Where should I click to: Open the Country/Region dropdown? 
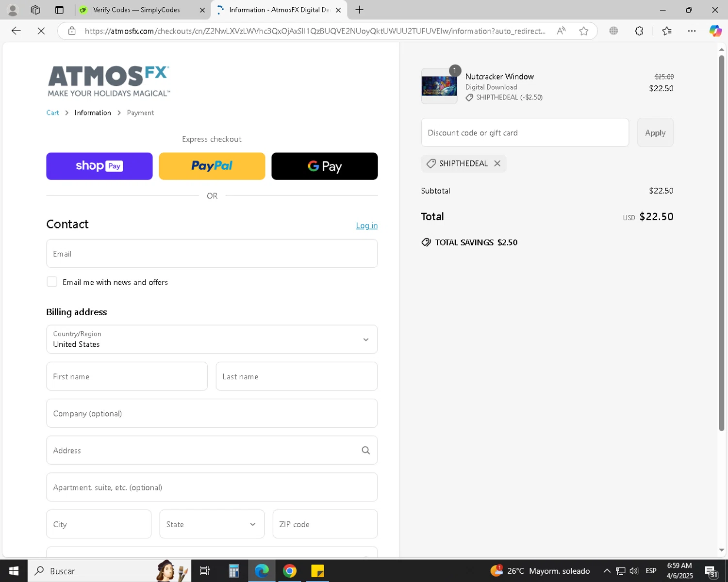212,339
